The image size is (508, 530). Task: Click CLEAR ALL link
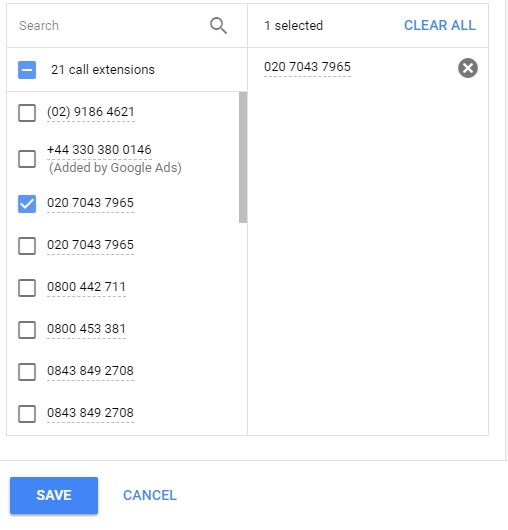(x=440, y=25)
